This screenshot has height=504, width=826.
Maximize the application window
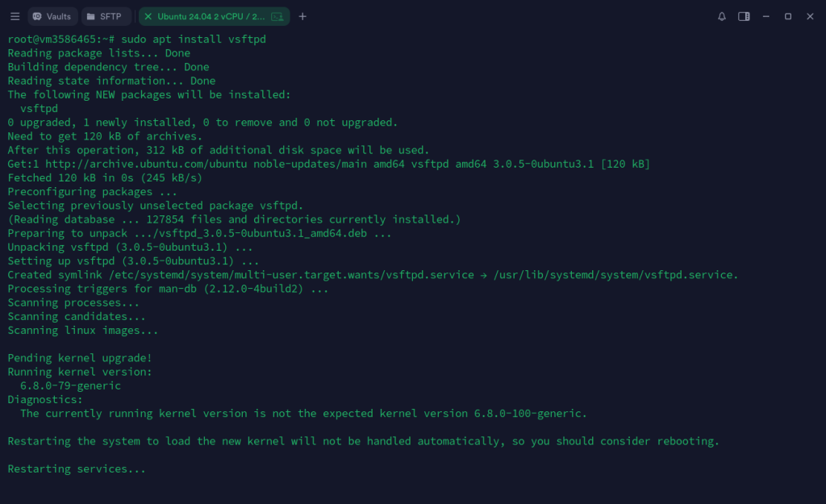coord(788,16)
